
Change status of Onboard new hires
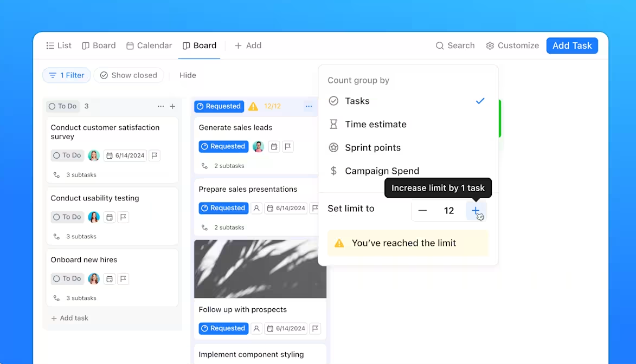67,279
